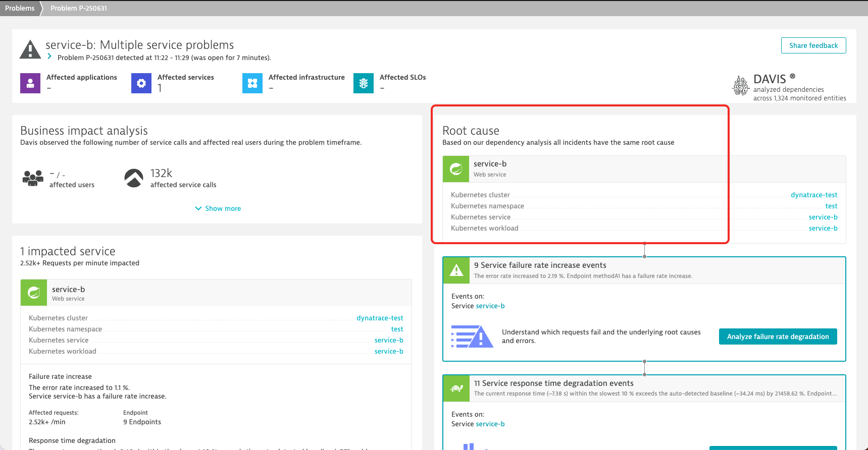Viewport: 868px width, 450px height.
Task: Click the teal Affected SLOs icon
Action: click(x=364, y=83)
